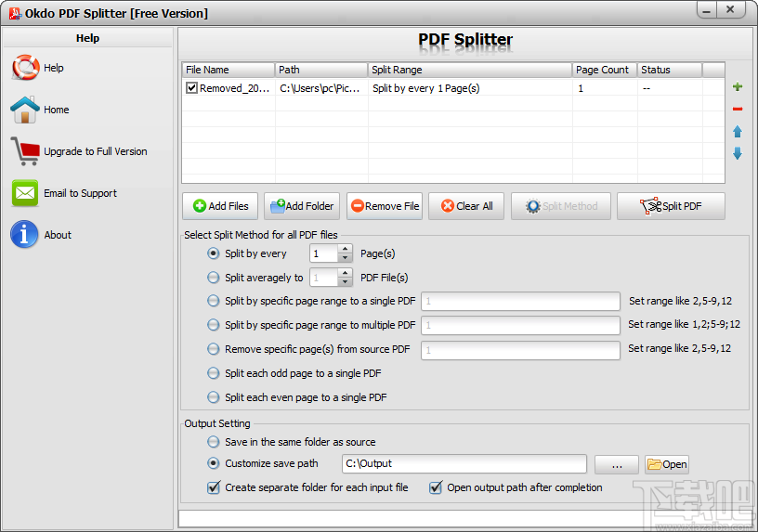Select Upgrade to Full Version text
758x532 pixels.
pyautogui.click(x=96, y=151)
